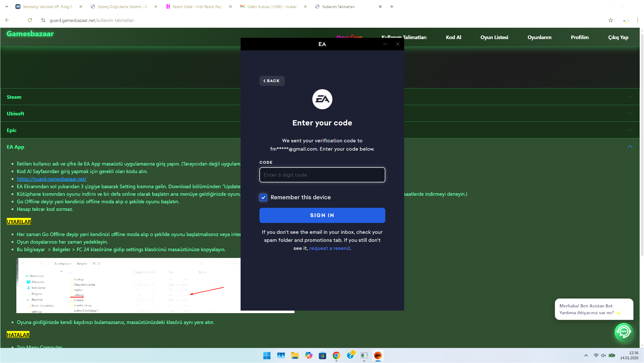
Task: Switch to Chrome in the taskbar
Action: click(336, 355)
